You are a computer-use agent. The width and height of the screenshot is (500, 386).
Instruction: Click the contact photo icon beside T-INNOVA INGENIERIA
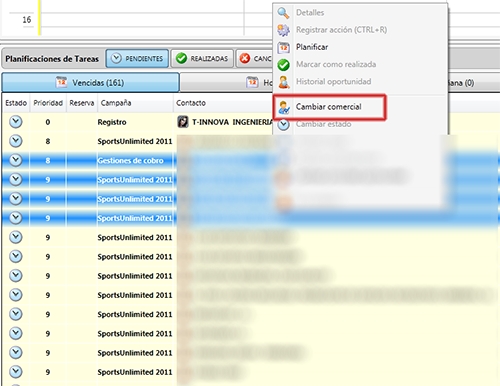coord(183,122)
